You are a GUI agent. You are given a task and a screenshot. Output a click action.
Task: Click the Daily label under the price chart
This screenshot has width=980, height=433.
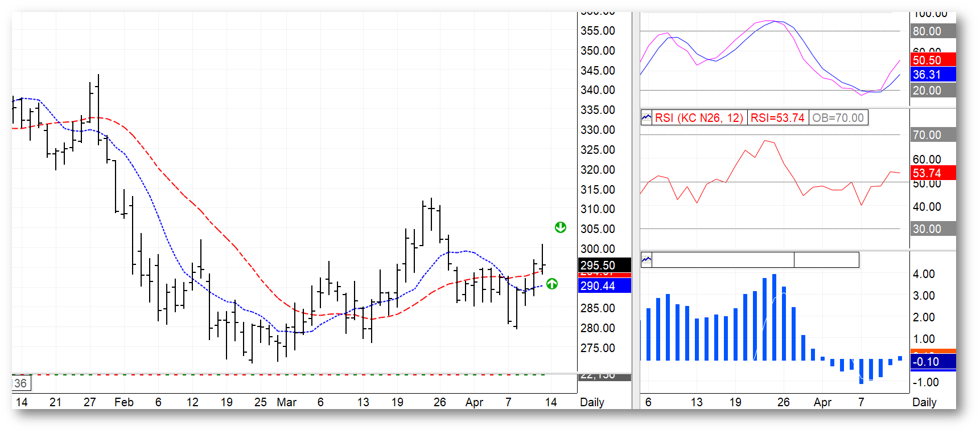point(592,402)
